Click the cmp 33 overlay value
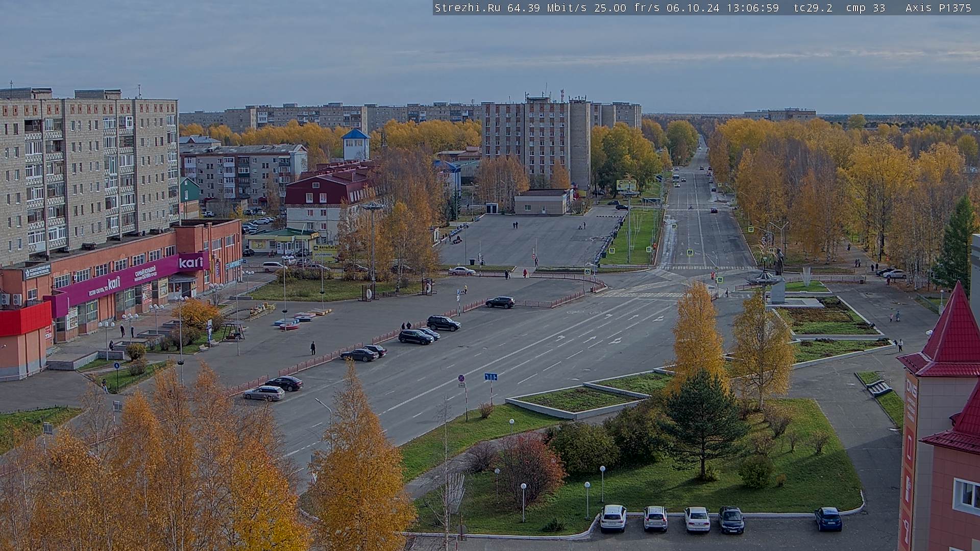The image size is (980, 551). [x=866, y=8]
